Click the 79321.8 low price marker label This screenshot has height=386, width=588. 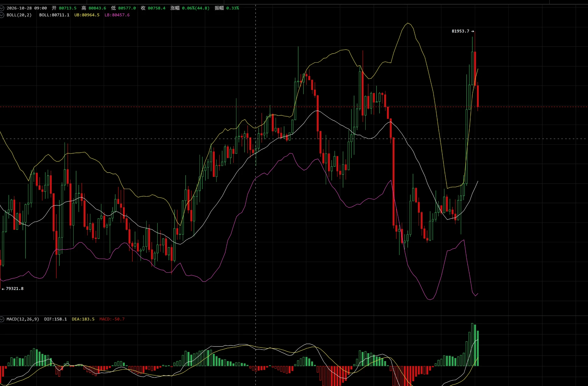tap(15, 288)
